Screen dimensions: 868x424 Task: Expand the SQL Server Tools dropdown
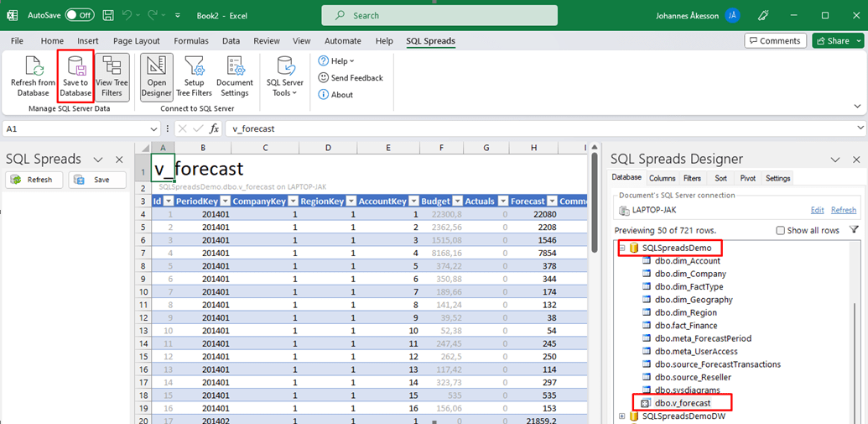tap(285, 77)
